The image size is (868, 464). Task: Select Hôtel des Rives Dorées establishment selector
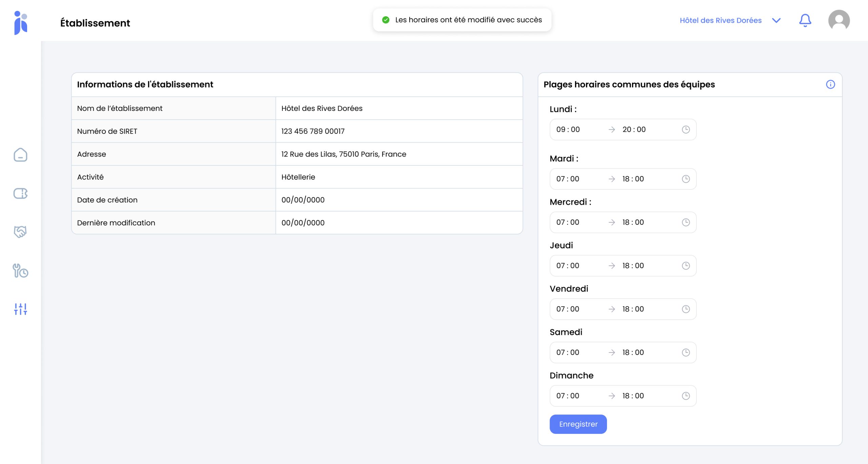tap(721, 20)
